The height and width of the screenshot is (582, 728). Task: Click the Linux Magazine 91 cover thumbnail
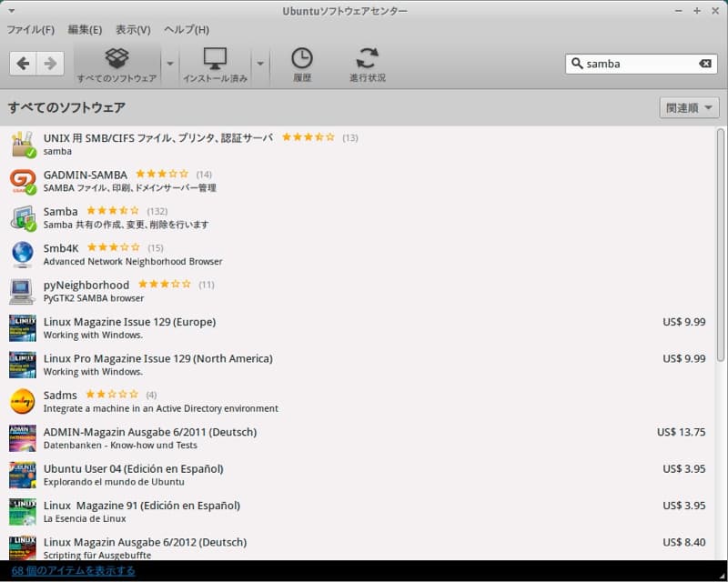[x=23, y=511]
